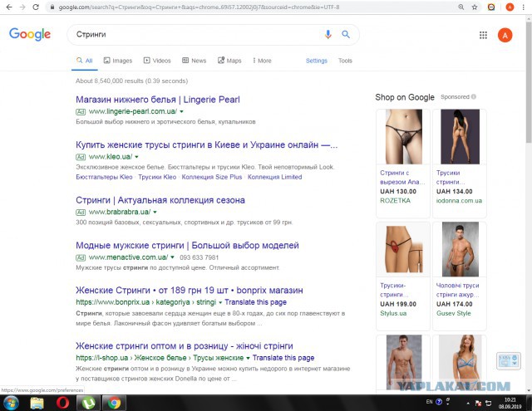Image resolution: width=532 pixels, height=411 pixels.
Task: Expand dropdown arrow next to www.kleo.ua
Action: pos(136,157)
